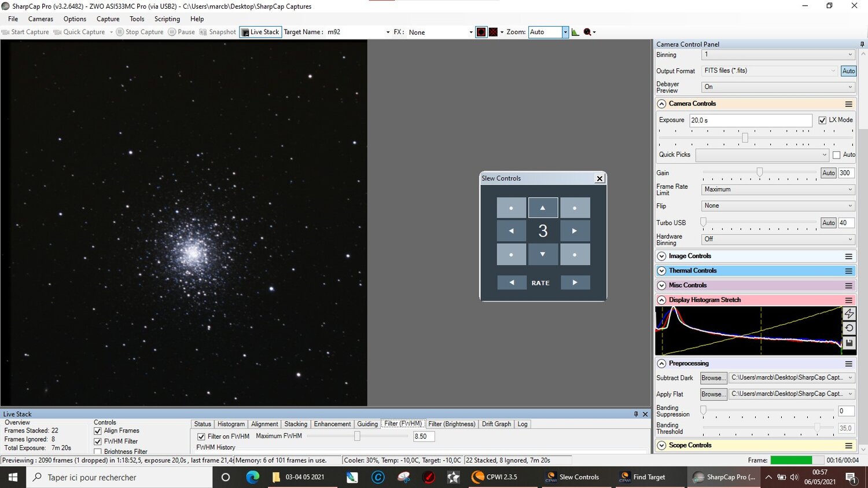Toggle the Output Format Auto button
Viewport: 868px width, 488px height.
coord(848,71)
